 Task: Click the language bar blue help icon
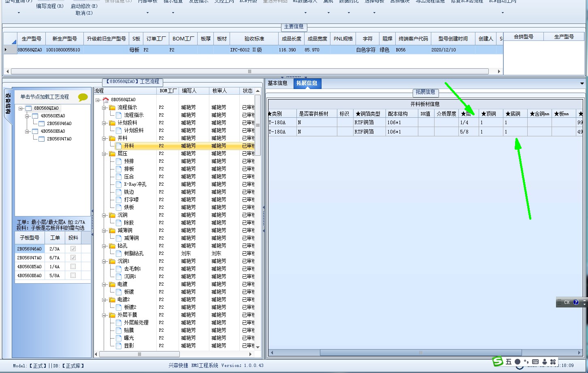click(x=576, y=302)
